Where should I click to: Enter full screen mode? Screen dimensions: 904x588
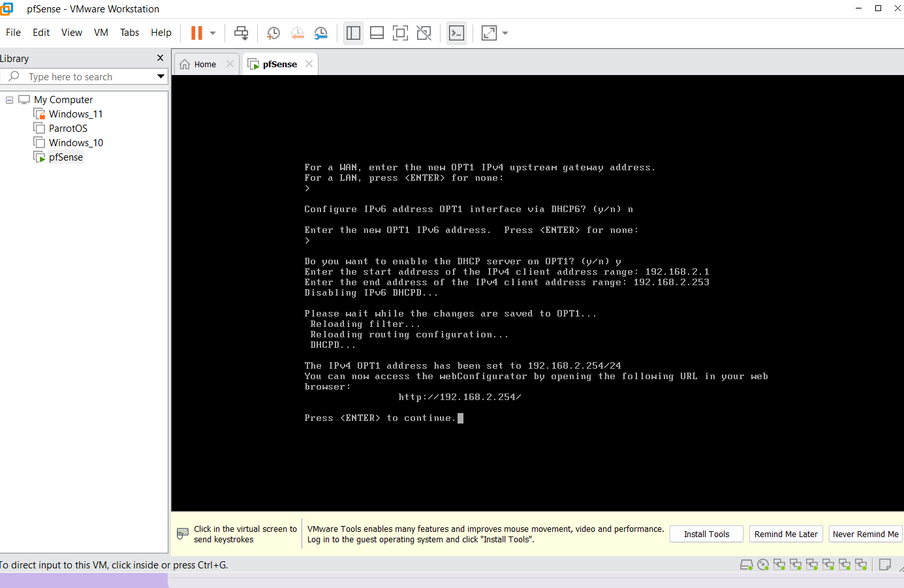400,33
